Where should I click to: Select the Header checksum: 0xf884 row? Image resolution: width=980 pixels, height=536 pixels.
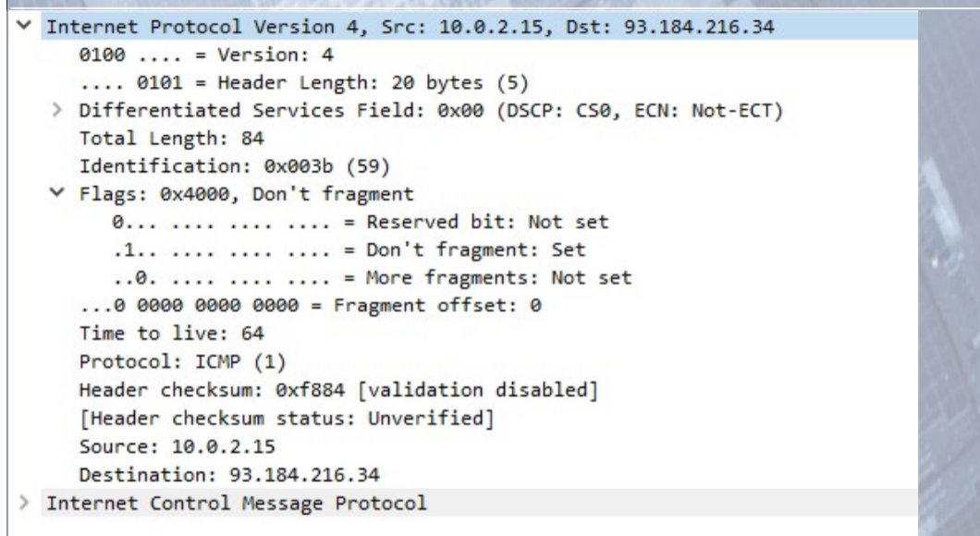tap(338, 390)
